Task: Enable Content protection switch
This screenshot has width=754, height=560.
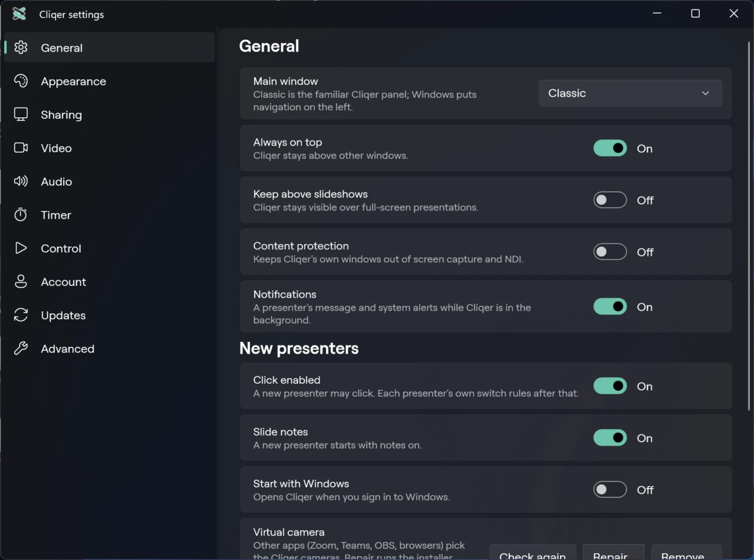Action: [x=610, y=252]
